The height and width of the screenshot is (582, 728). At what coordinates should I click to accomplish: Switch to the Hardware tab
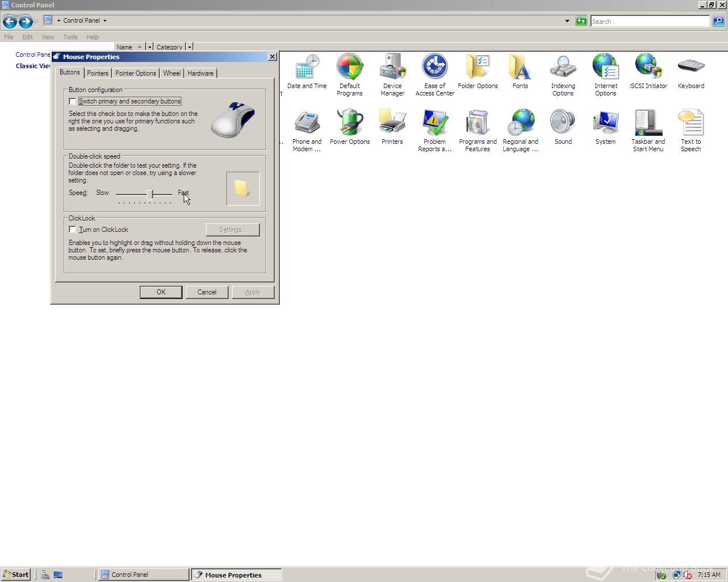[200, 73]
